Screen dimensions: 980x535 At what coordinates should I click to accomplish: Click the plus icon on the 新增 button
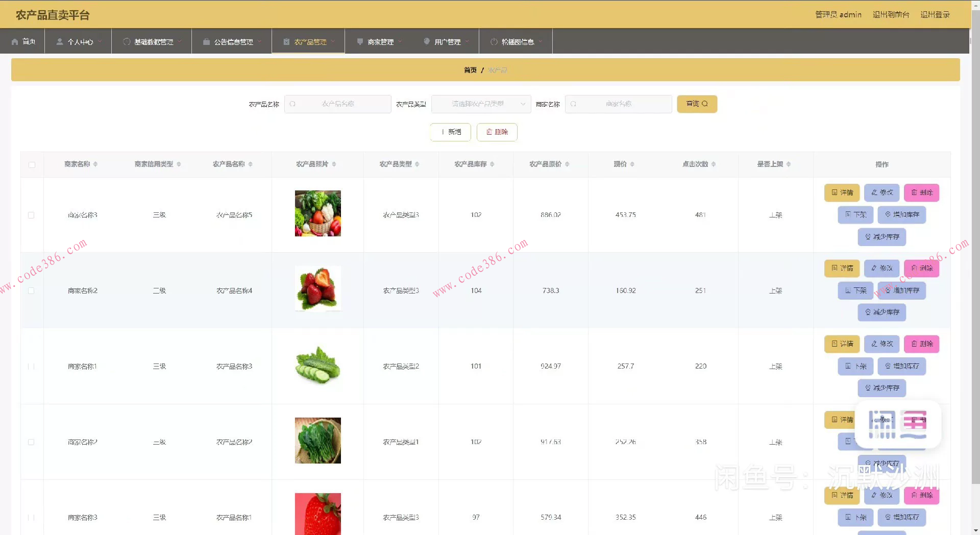point(443,132)
